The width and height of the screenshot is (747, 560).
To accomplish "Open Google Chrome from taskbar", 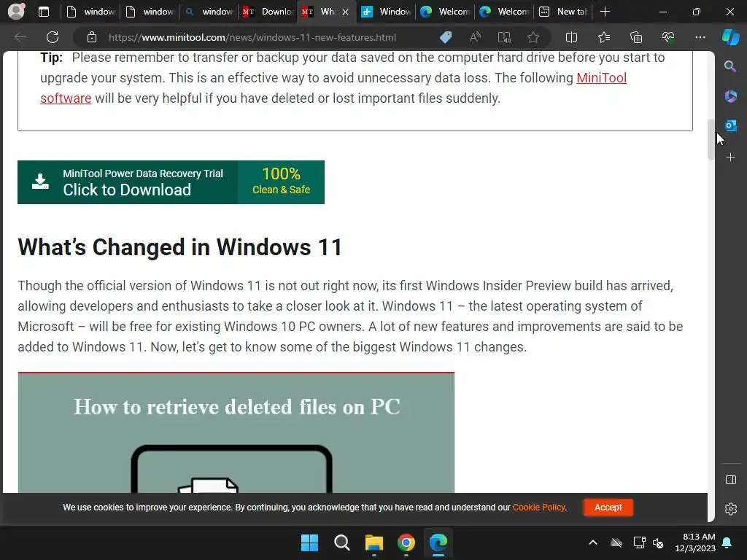I will 406,542.
